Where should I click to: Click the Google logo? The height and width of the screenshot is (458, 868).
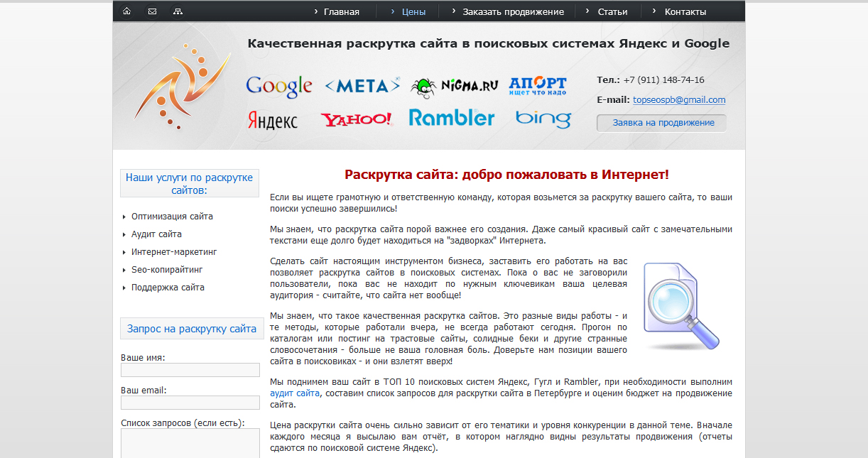pos(279,87)
